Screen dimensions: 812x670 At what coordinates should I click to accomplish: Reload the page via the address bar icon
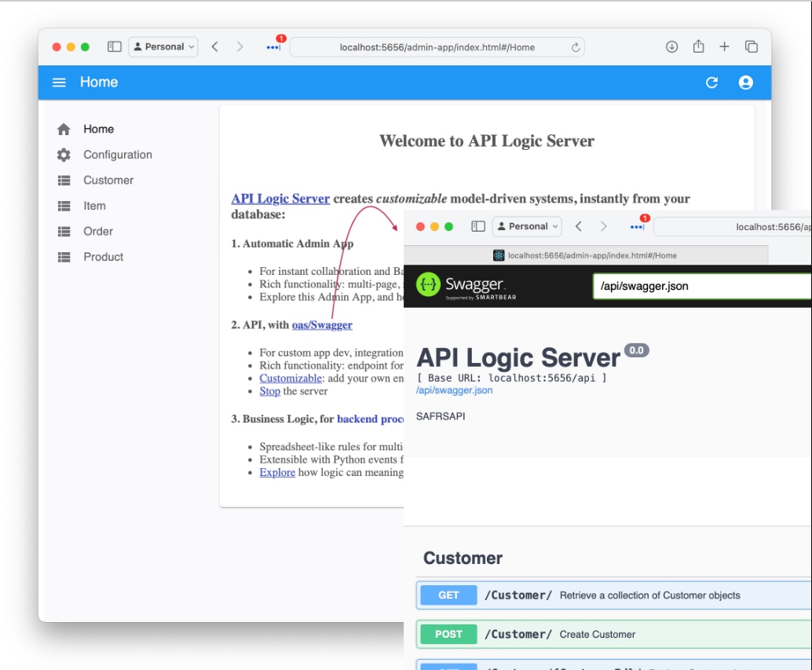coord(576,48)
